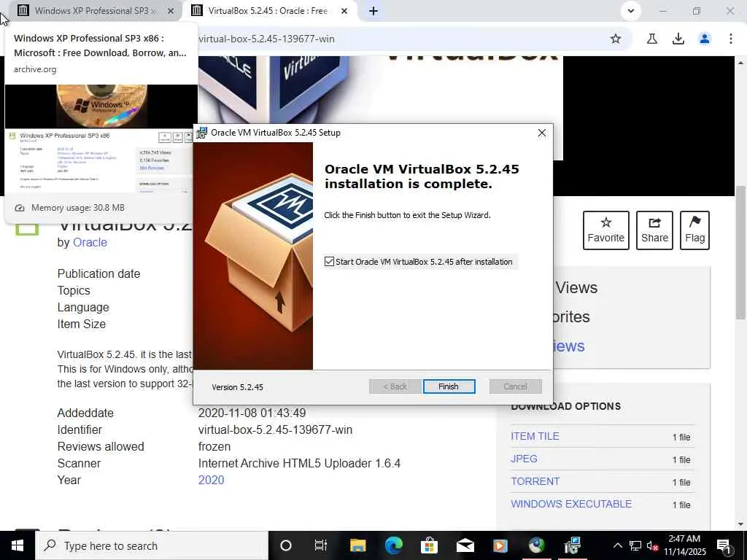Open the Chrome three-dot menu
Screen dimensions: 747x560
[731, 39]
